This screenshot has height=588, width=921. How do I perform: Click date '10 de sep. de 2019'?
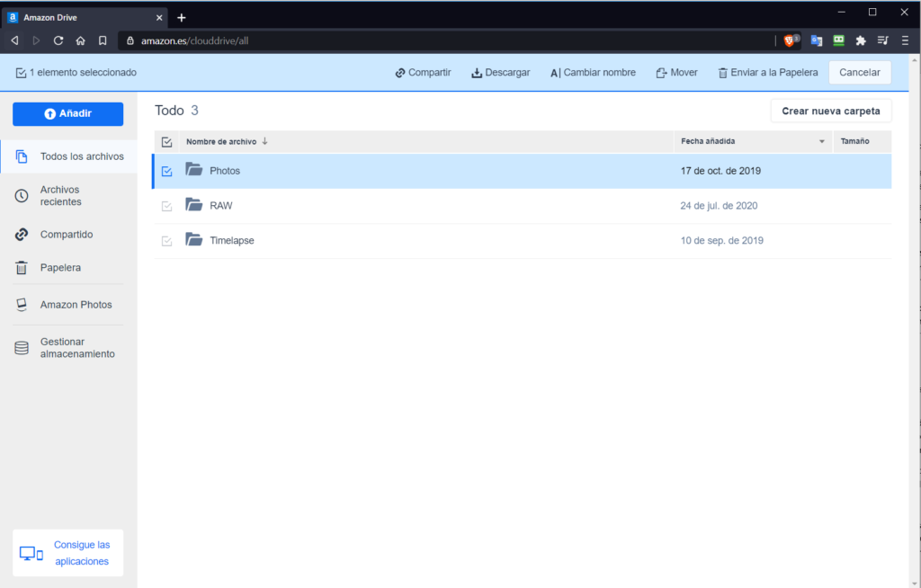[x=722, y=240]
